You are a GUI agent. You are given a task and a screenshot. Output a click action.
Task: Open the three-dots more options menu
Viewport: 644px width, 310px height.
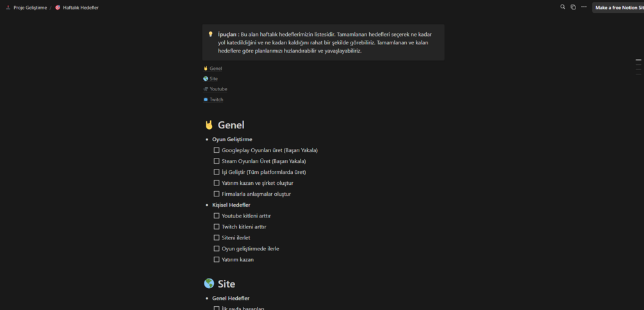[584, 7]
